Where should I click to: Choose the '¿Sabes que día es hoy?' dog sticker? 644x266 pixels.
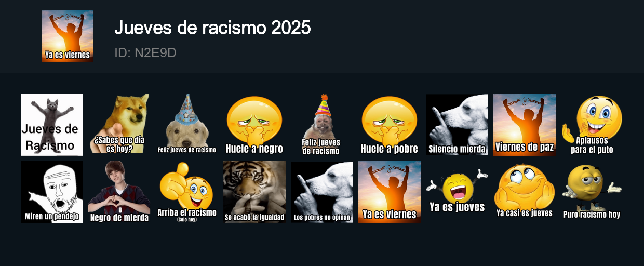tap(119, 125)
